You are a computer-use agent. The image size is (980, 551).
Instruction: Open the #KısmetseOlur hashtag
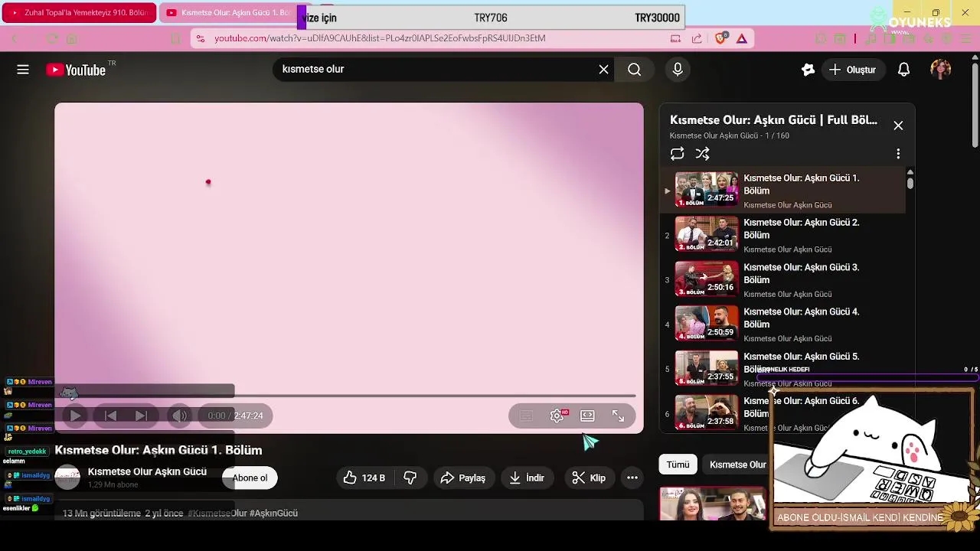(x=217, y=513)
